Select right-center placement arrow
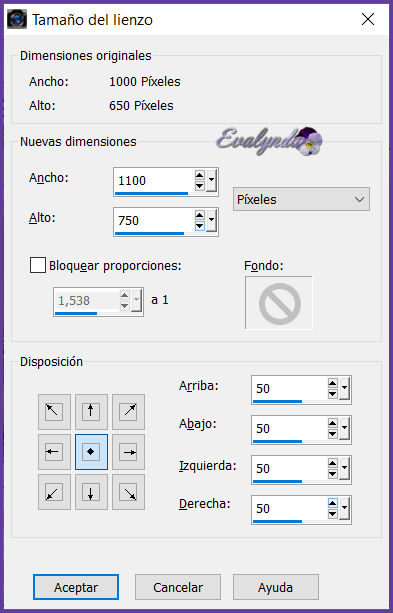The height and width of the screenshot is (613, 393). click(128, 452)
